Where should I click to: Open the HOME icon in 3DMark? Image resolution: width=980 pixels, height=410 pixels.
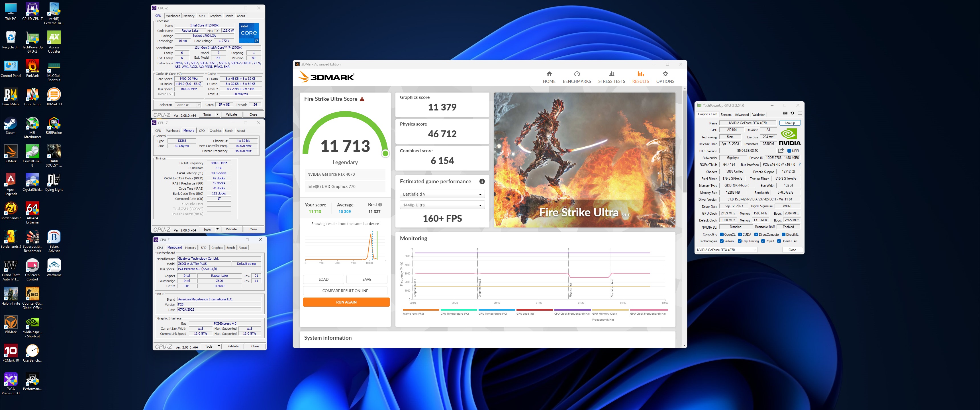pos(549,74)
